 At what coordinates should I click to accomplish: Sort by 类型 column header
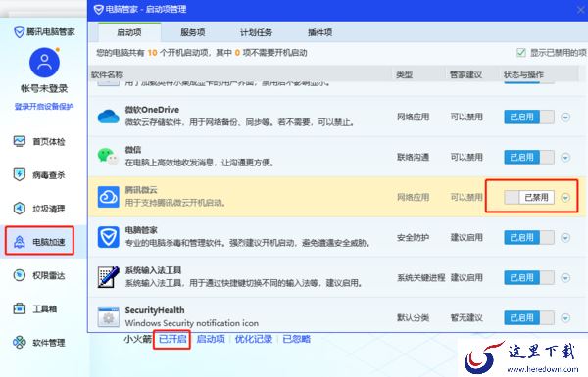point(404,74)
